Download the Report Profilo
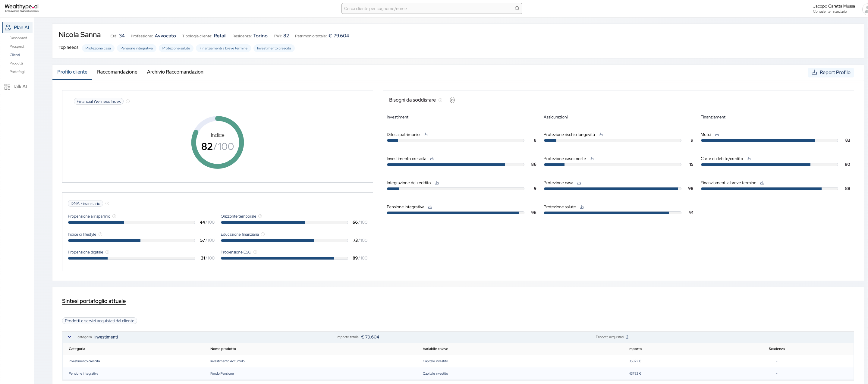The width and height of the screenshot is (868, 384). click(831, 72)
